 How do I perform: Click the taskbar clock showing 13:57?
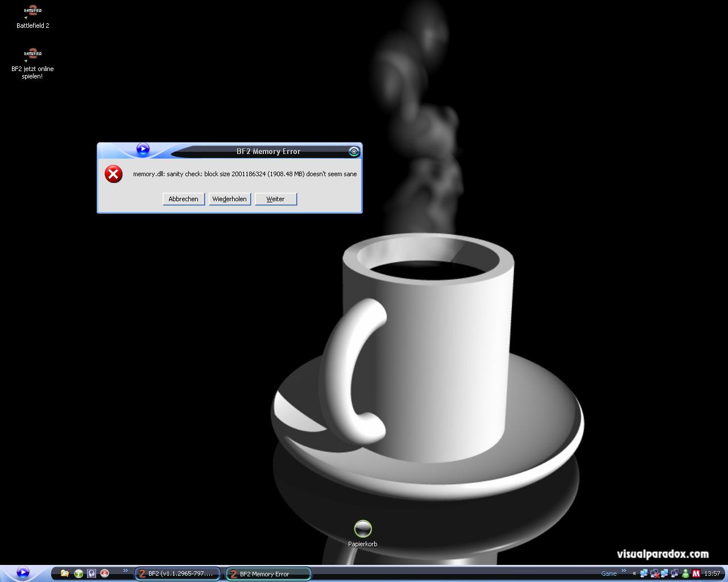coord(712,573)
